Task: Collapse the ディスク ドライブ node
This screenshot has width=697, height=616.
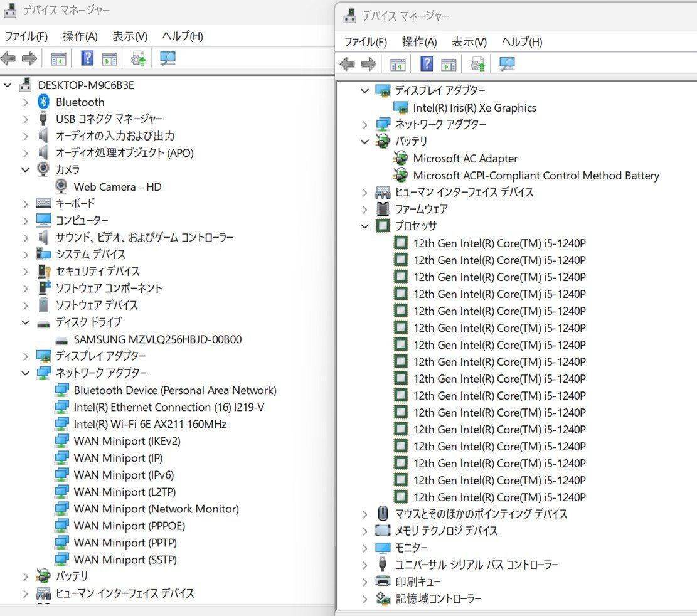Action: pyautogui.click(x=25, y=322)
